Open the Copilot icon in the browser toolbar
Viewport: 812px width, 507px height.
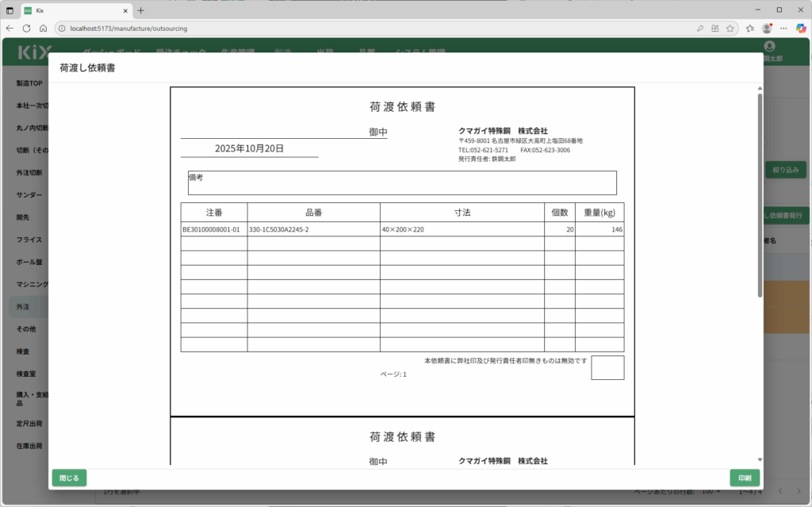point(799,28)
